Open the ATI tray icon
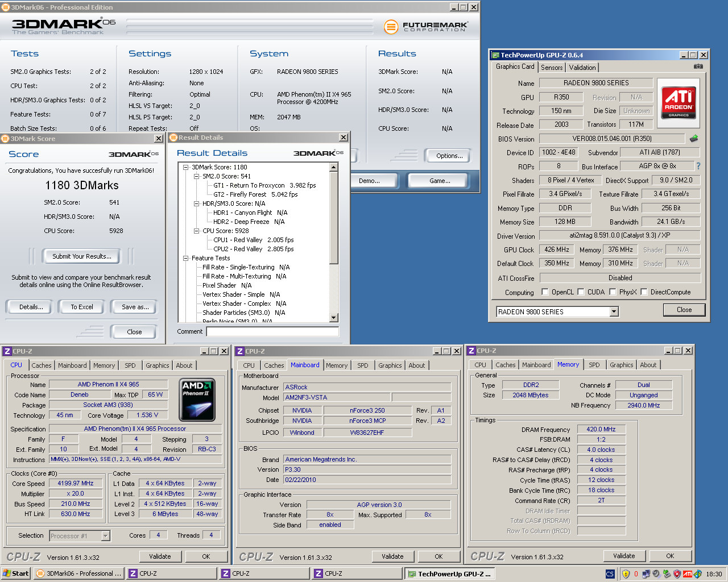 click(x=687, y=574)
